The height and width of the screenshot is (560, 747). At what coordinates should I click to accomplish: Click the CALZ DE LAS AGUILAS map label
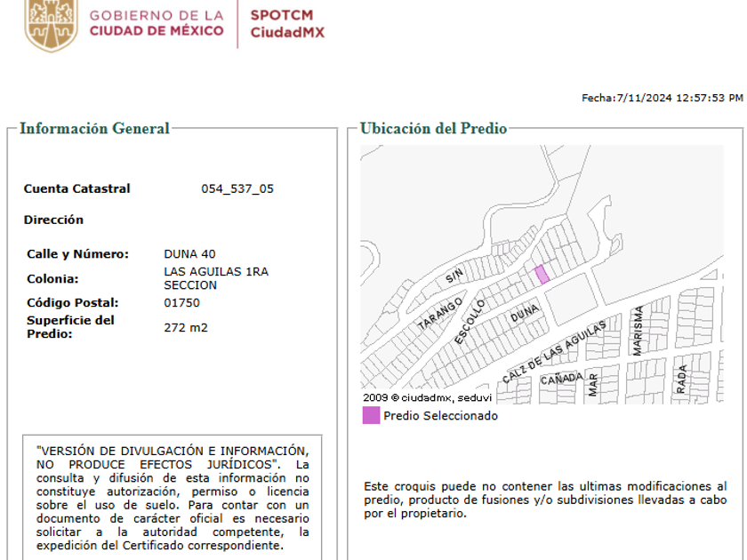(554, 351)
